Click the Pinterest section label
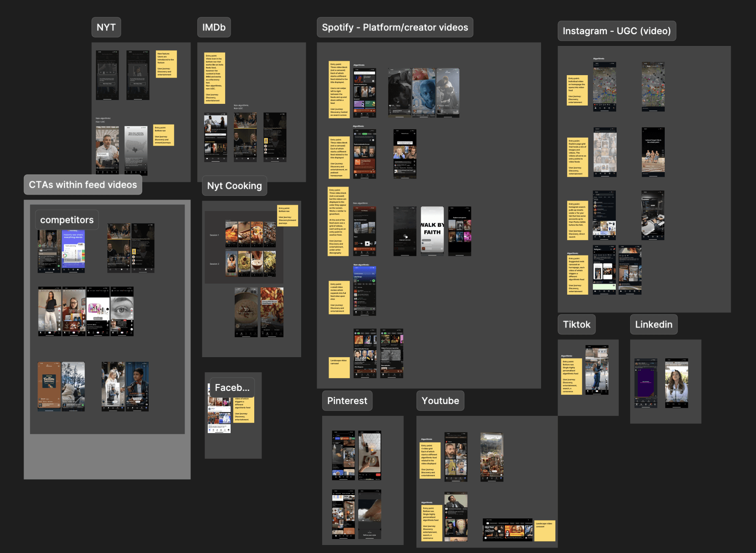Viewport: 756px width, 553px height. coord(347,401)
